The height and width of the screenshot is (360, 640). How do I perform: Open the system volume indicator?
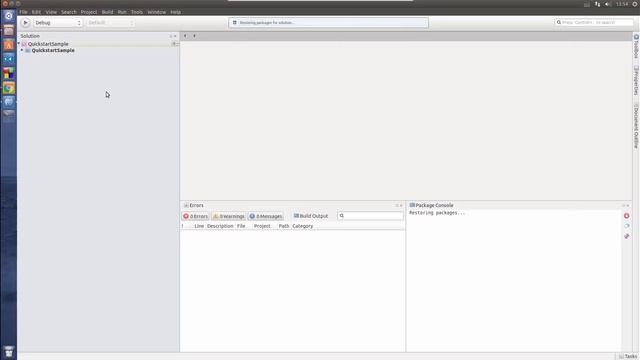608,4
